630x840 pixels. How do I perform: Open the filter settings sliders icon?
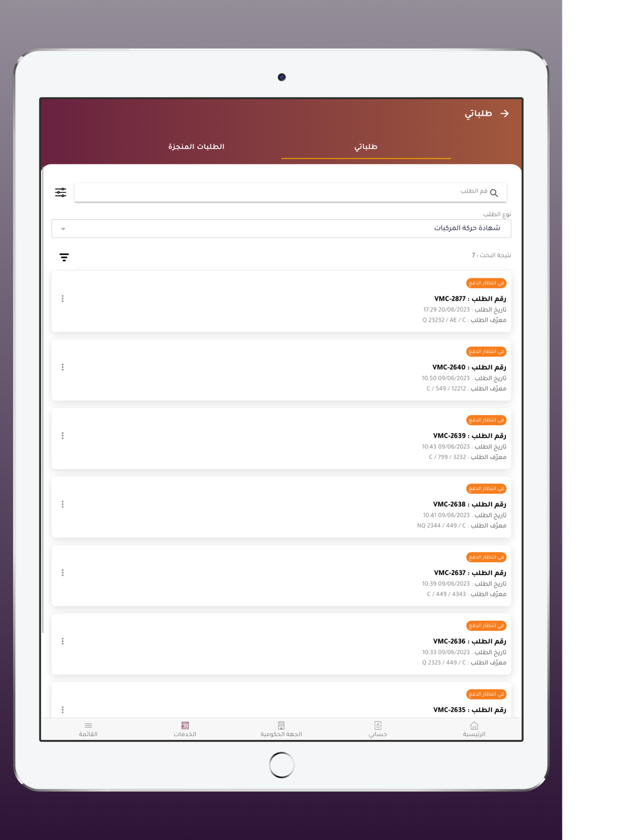pos(60,192)
